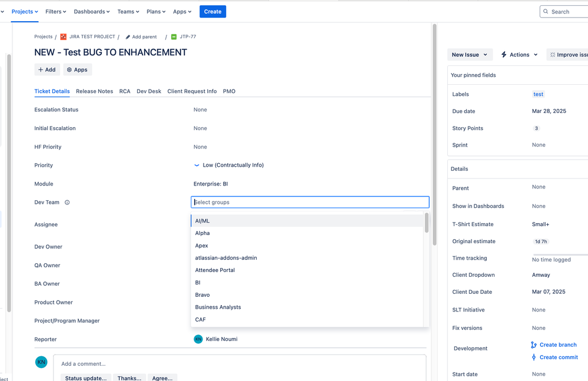588x381 pixels.
Task: Click the Due date value Mar 28, 2025
Action: point(549,111)
